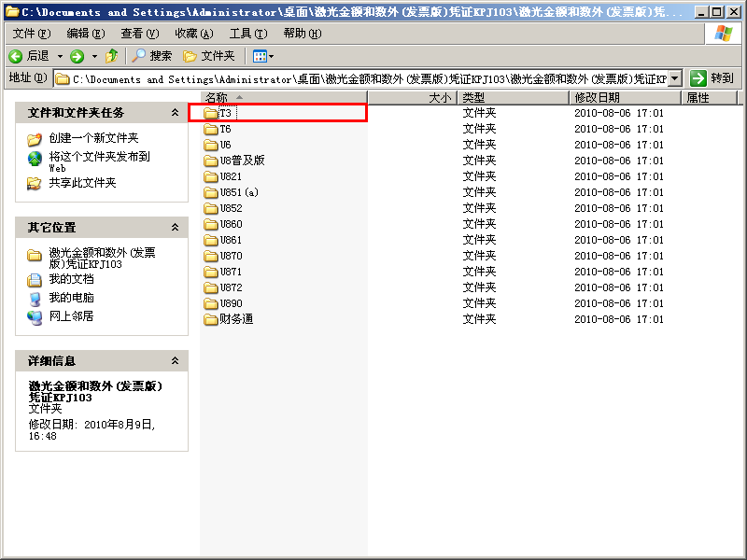Open 网上邻居 link

tap(72, 316)
